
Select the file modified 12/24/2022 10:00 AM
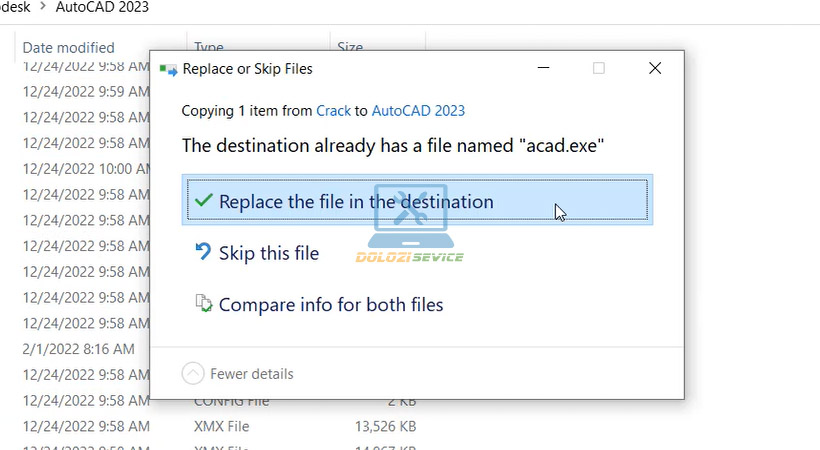(86, 169)
